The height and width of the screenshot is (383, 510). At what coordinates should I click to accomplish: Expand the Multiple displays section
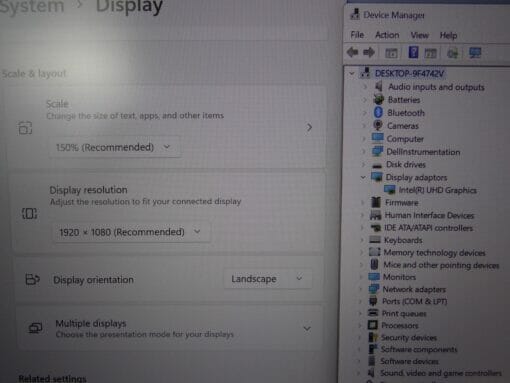pyautogui.click(x=307, y=329)
